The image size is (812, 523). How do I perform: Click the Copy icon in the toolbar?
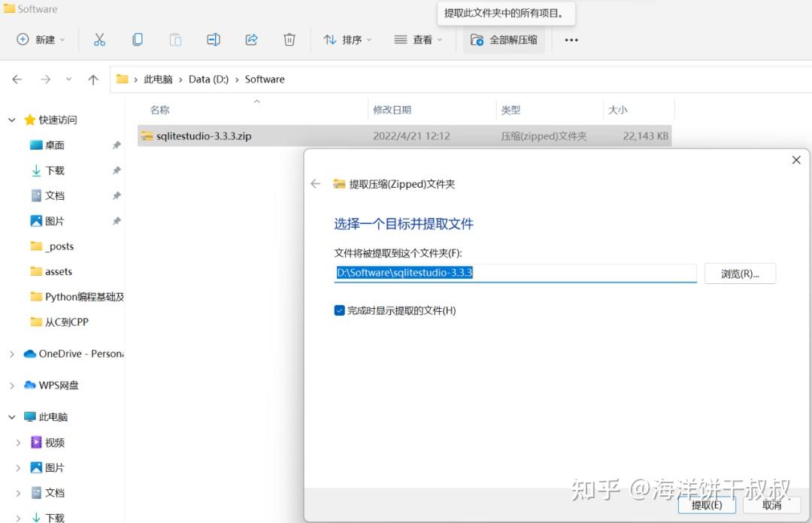click(138, 39)
